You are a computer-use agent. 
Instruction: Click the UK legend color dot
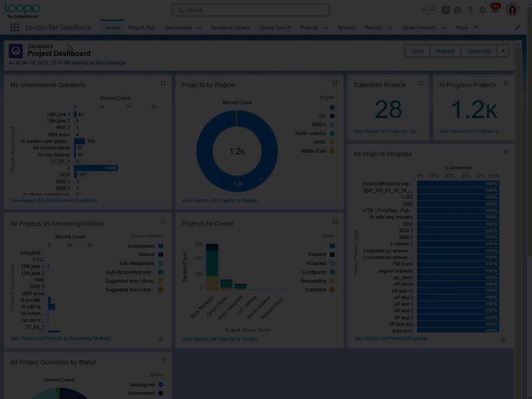coord(332,116)
